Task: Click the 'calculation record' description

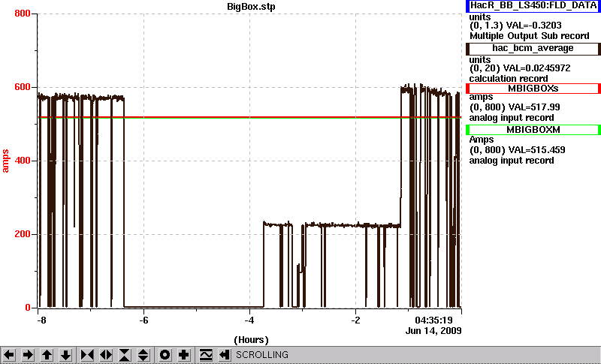Action: [x=509, y=79]
